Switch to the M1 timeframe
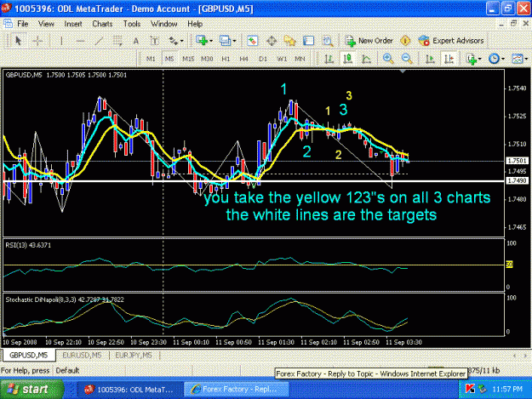The width and height of the screenshot is (532, 399). [151, 59]
